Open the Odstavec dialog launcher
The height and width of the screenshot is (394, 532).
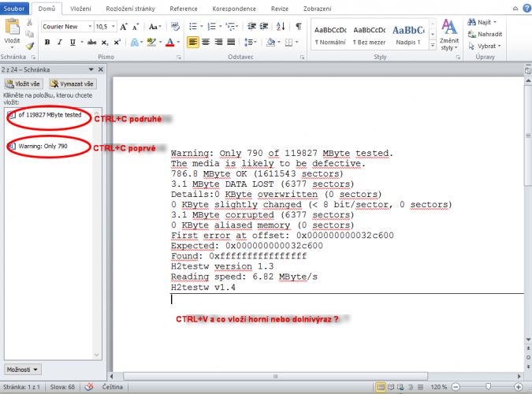(302, 58)
